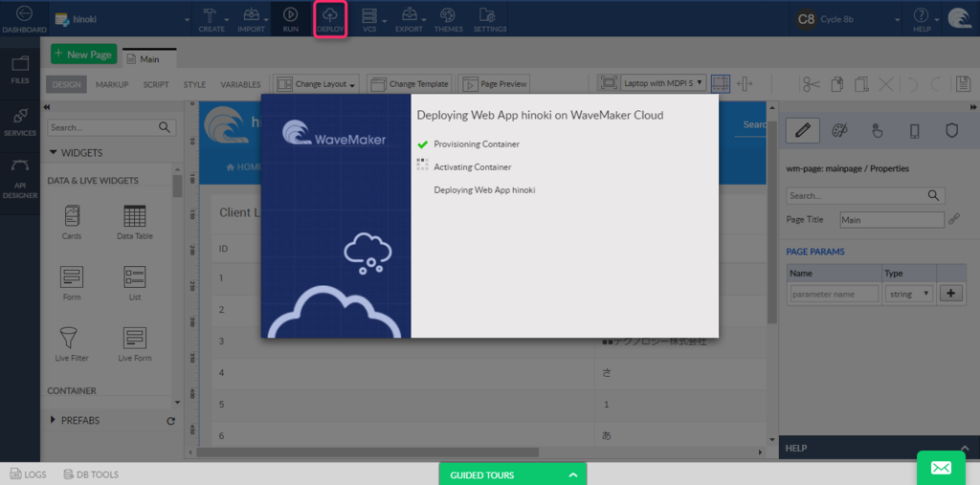Select the List widget

tap(134, 283)
